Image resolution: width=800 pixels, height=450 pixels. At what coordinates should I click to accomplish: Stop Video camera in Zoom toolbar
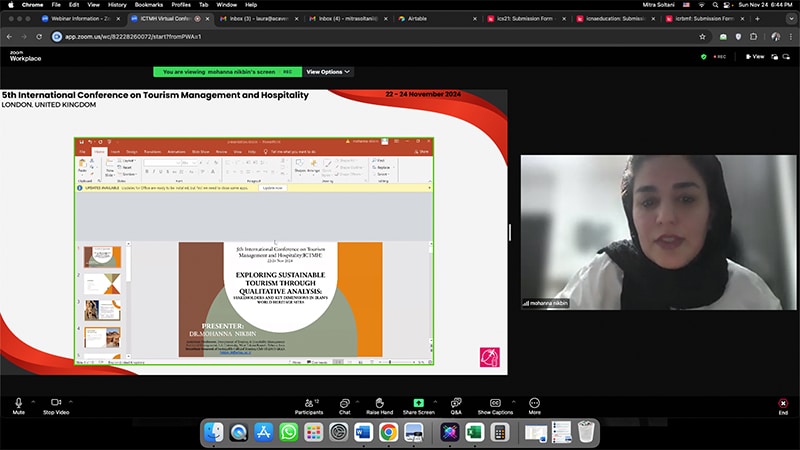click(56, 402)
